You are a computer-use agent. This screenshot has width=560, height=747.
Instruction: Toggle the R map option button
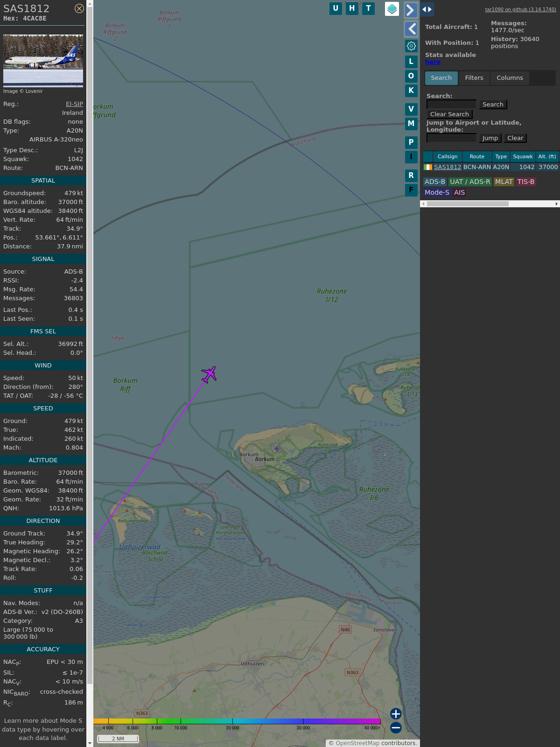(x=411, y=176)
